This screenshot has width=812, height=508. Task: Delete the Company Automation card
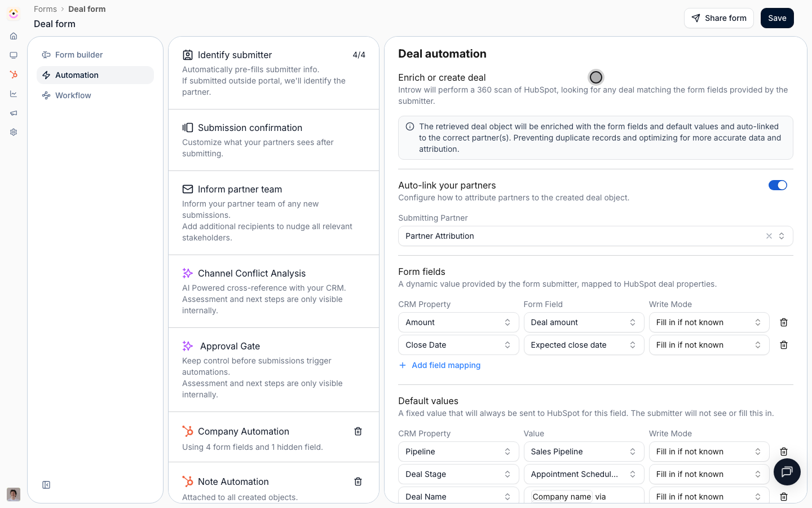[358, 431]
